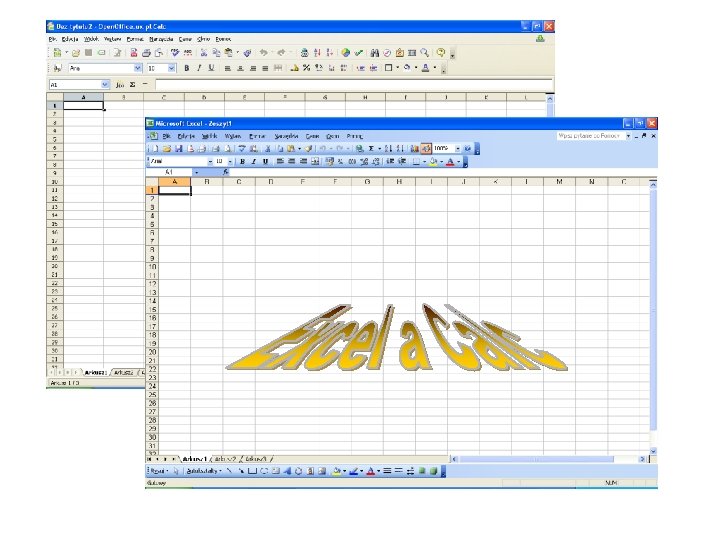Select Line tool in Excel drawing toolbar
The height and width of the screenshot is (540, 720).
(x=229, y=471)
